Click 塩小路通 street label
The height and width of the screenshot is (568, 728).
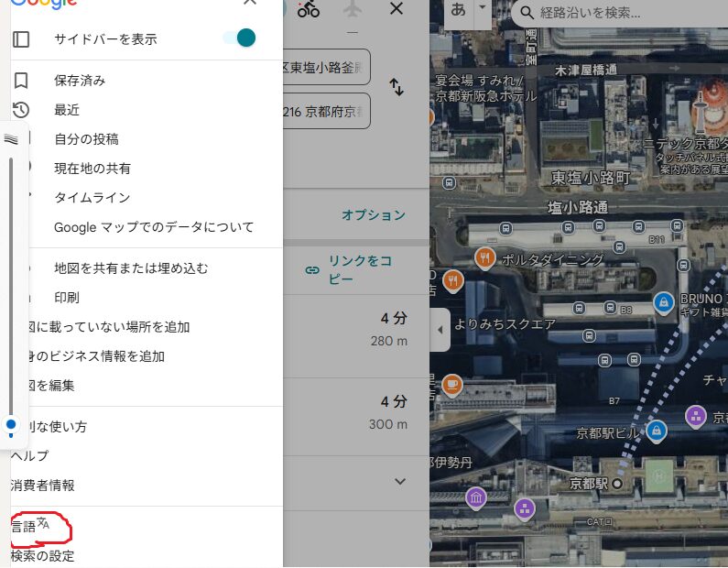click(x=578, y=207)
